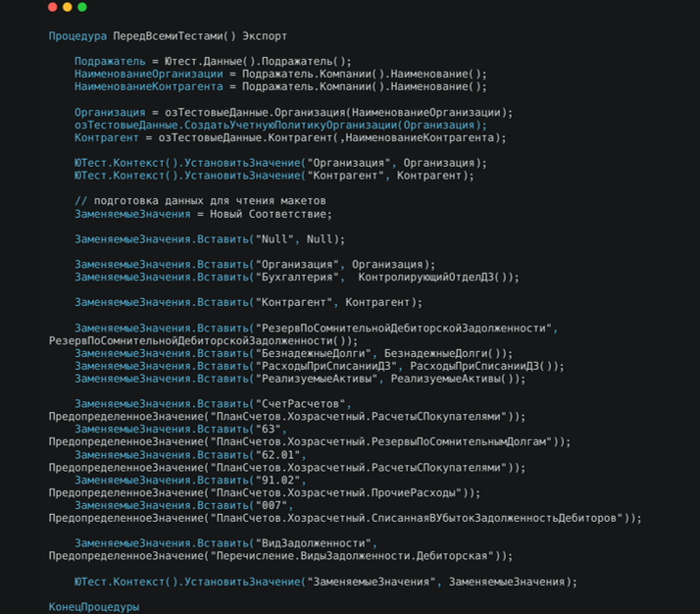Click the "СписаннаяВУбытокЗадолженностьДебиторов" line
This screenshot has width=700, height=614.
click(x=345, y=518)
